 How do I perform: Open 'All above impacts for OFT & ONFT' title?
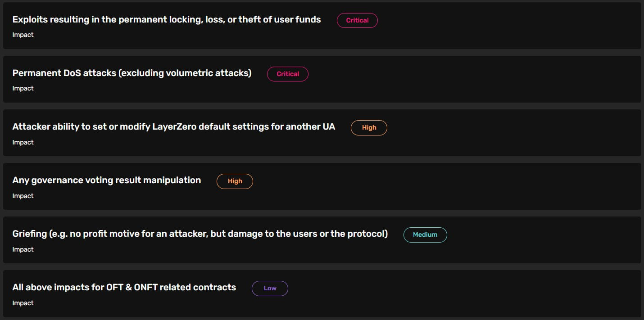pos(124,288)
